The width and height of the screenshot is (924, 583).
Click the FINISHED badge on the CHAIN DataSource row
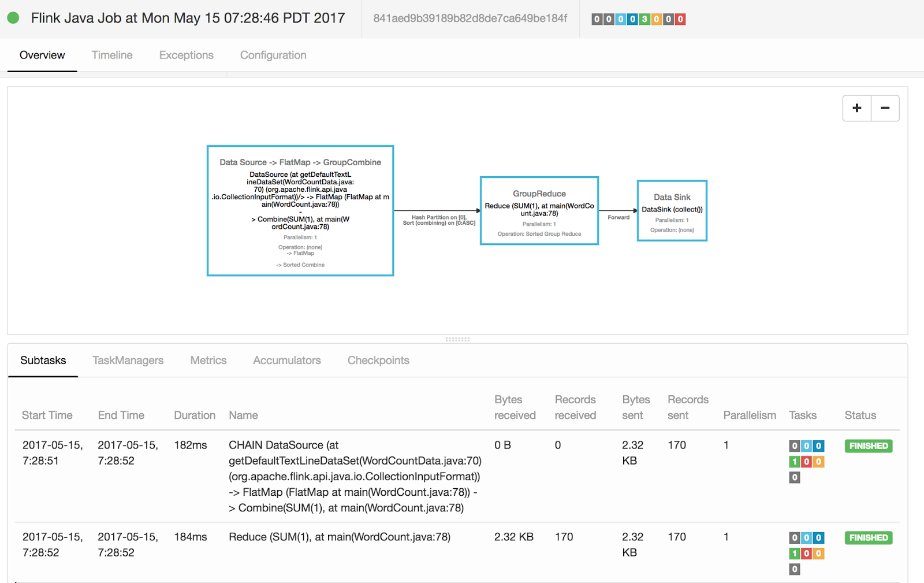pos(868,445)
